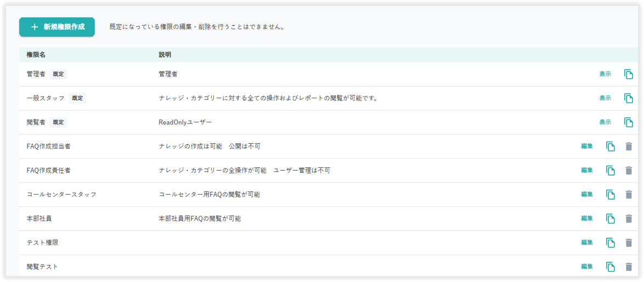Delete the テスト権限 permission
The height and width of the screenshot is (282, 644).
[629, 242]
